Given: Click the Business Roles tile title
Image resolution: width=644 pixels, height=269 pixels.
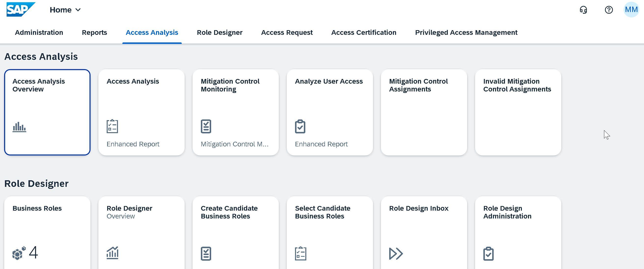Looking at the screenshot, I should point(37,208).
